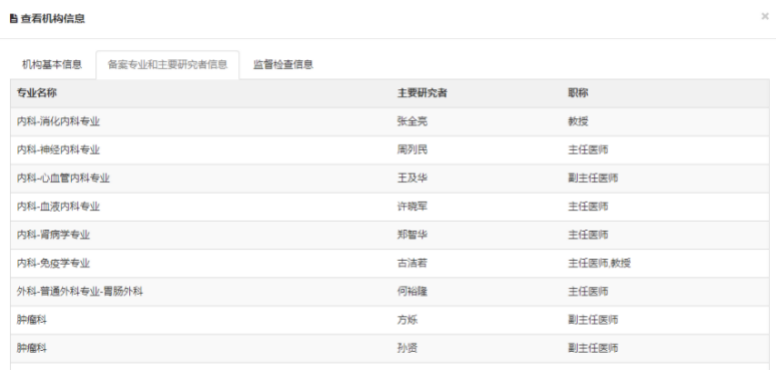This screenshot has width=778, height=370.
Task: Click the 主任医师,教授 title cell
Action: (599, 263)
